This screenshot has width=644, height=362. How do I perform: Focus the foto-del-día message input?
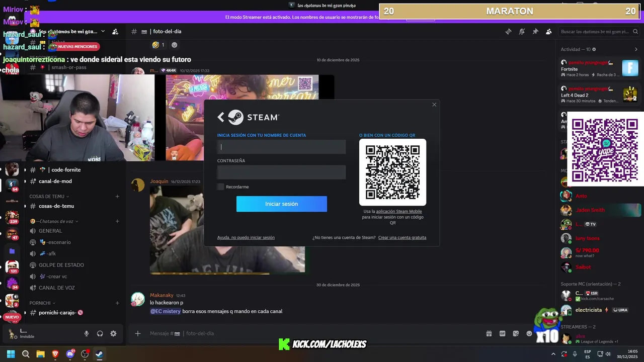pos(312,333)
